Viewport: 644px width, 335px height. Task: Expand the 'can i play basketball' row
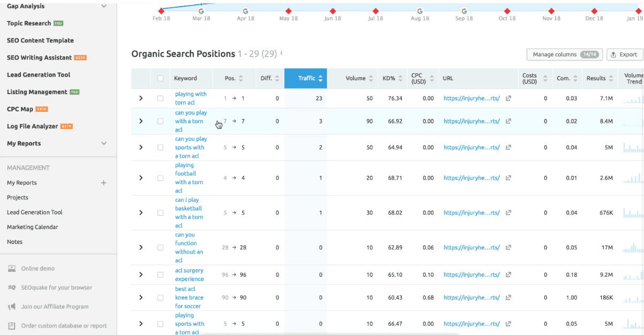(141, 212)
